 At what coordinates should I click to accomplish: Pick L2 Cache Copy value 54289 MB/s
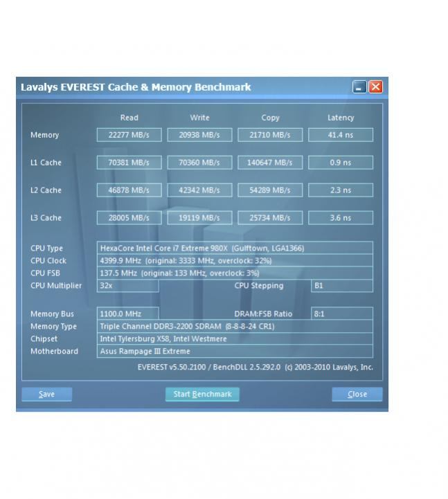click(x=270, y=190)
